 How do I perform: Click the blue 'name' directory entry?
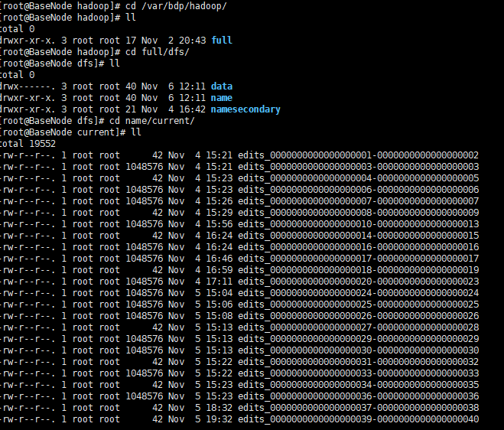[x=222, y=98]
